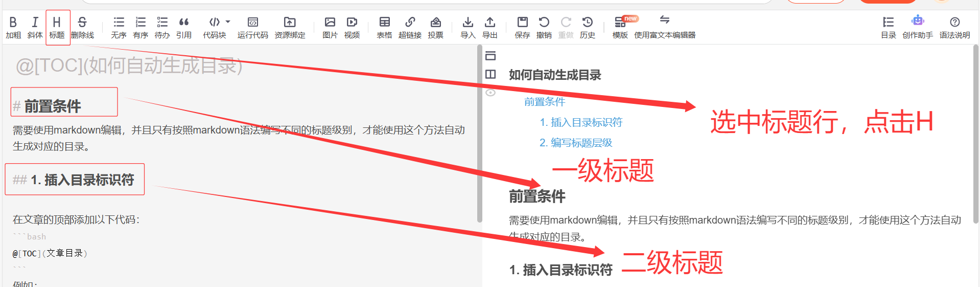The image size is (980, 287).
Task: Insert a video (视频)
Action: [352, 28]
